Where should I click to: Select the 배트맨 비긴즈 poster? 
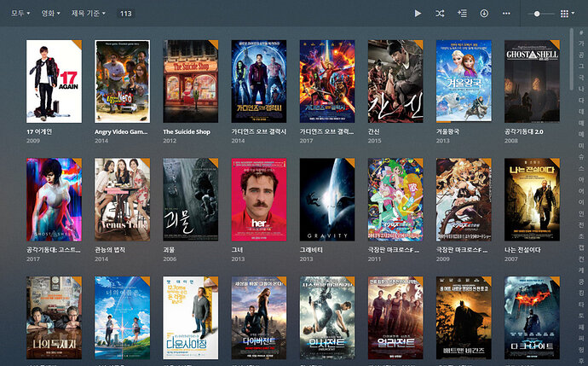tap(464, 317)
